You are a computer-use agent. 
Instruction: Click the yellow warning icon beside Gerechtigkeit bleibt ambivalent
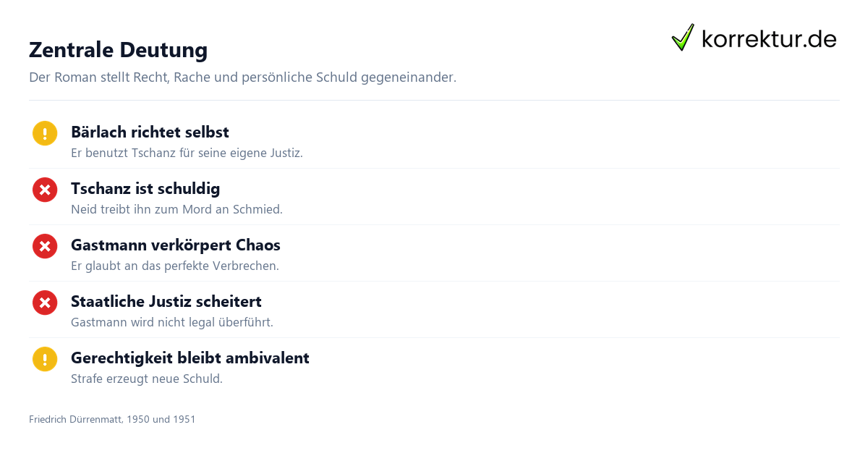click(x=45, y=359)
